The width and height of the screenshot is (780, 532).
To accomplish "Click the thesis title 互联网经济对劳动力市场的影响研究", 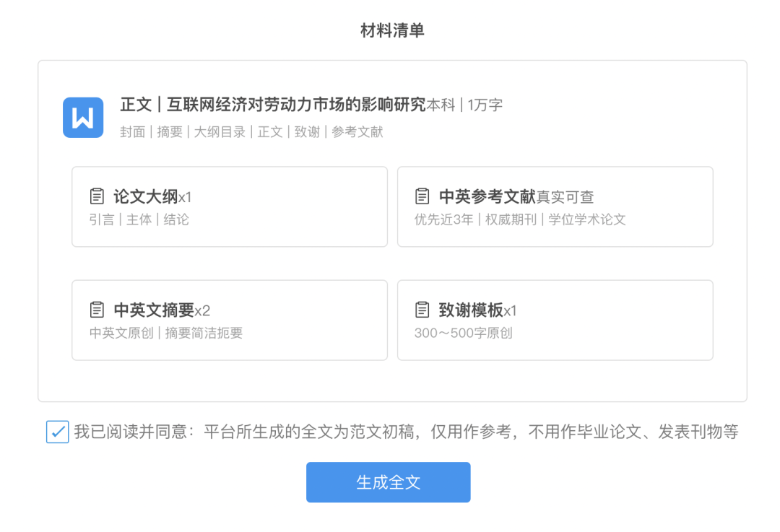I will tap(296, 105).
